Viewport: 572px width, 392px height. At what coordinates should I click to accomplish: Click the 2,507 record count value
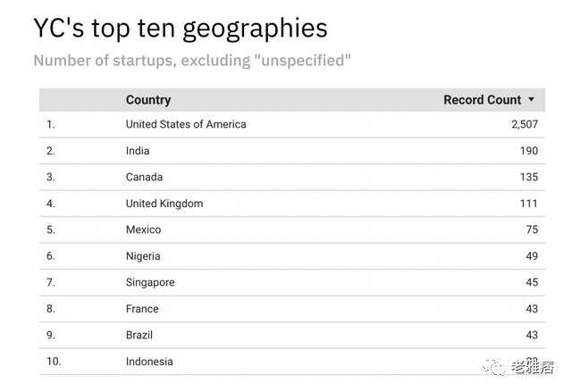[x=524, y=124]
